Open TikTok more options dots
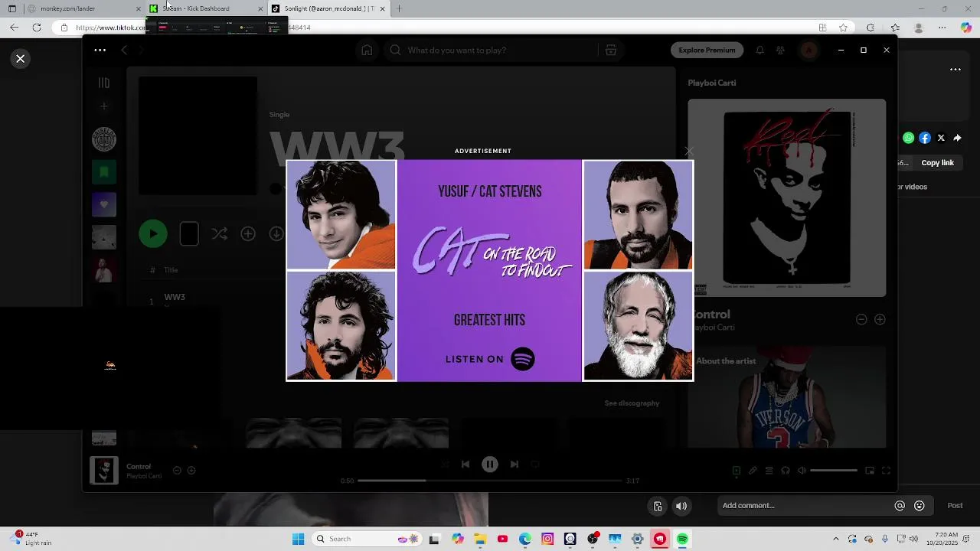This screenshot has width=980, height=551. (x=955, y=69)
